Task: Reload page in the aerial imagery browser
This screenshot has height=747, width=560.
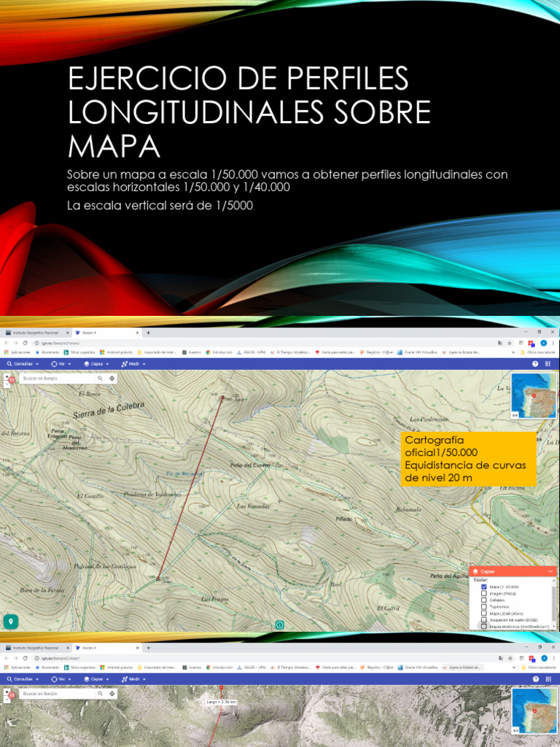Action: 26,658
